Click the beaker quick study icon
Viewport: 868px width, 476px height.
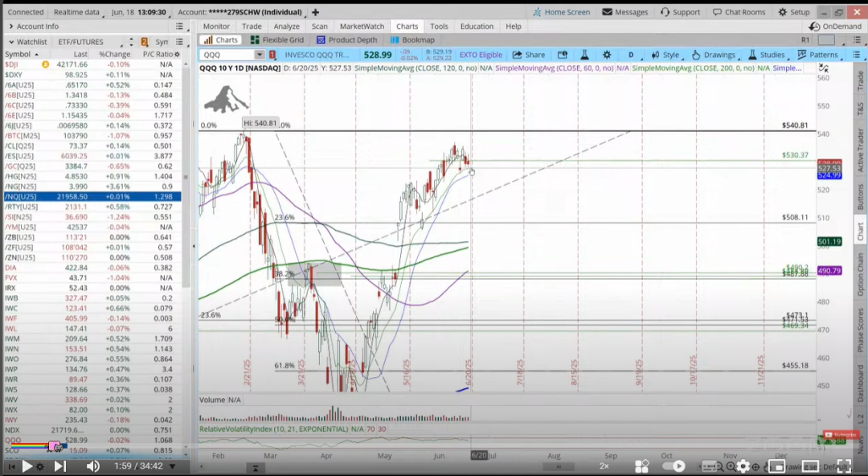tap(584, 55)
